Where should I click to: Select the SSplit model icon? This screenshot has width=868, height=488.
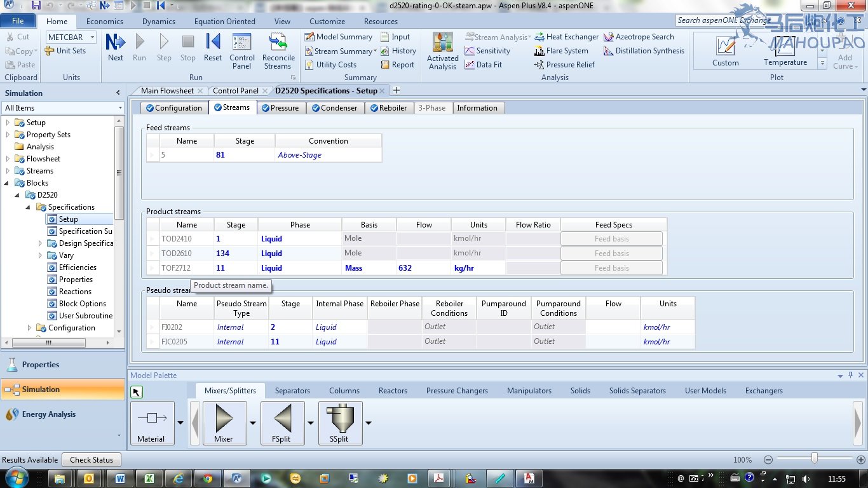pyautogui.click(x=340, y=423)
